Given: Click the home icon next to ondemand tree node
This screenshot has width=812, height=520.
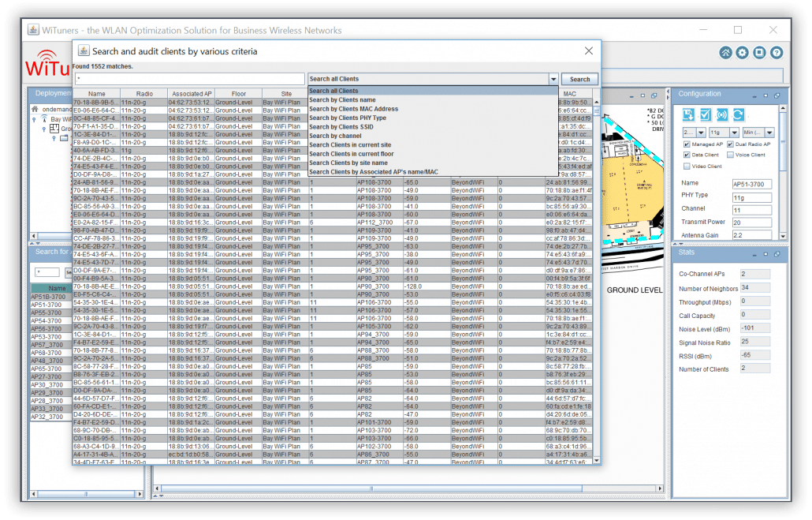Looking at the screenshot, I should 35,110.
